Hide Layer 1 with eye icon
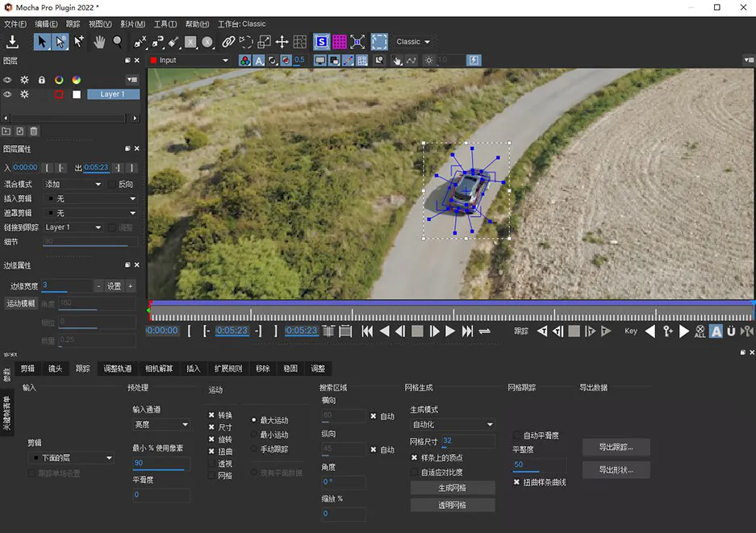756x533 pixels. pos(7,94)
